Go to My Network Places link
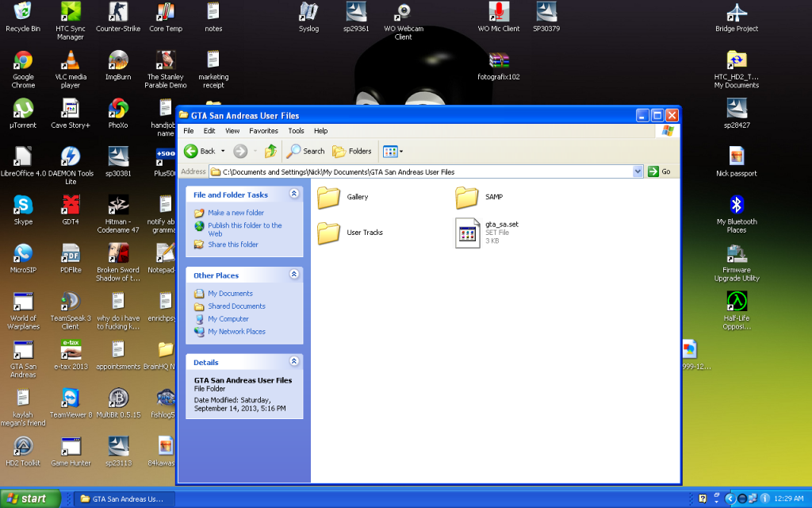Viewport: 812px width, 508px height. click(236, 331)
